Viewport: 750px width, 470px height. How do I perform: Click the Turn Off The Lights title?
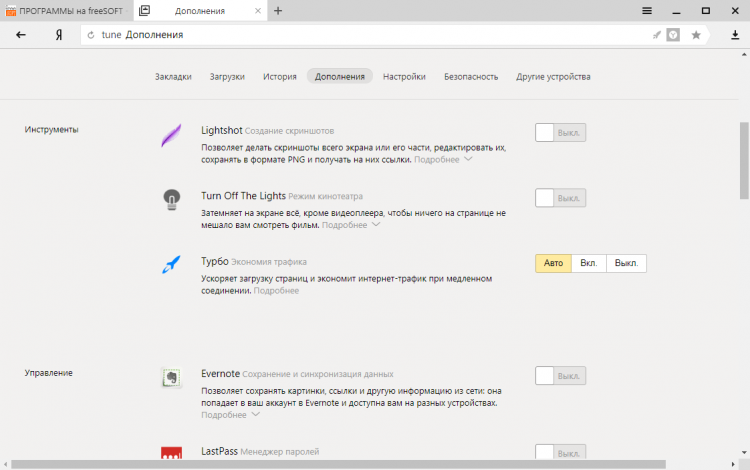click(243, 196)
